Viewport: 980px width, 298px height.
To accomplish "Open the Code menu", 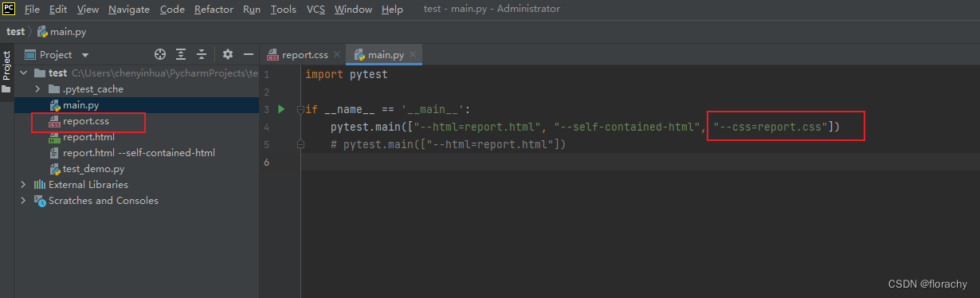I will (x=172, y=9).
